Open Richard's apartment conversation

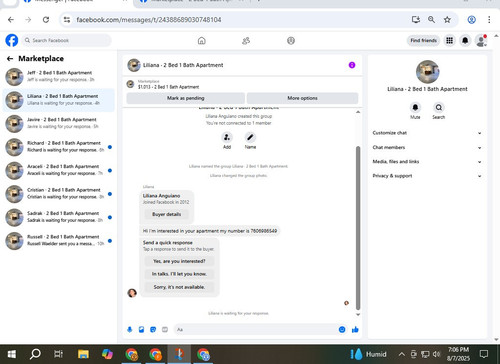pyautogui.click(x=58, y=147)
